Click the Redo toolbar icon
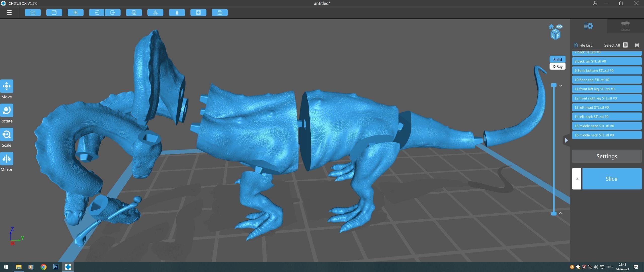This screenshot has width=644, height=272. (113, 13)
